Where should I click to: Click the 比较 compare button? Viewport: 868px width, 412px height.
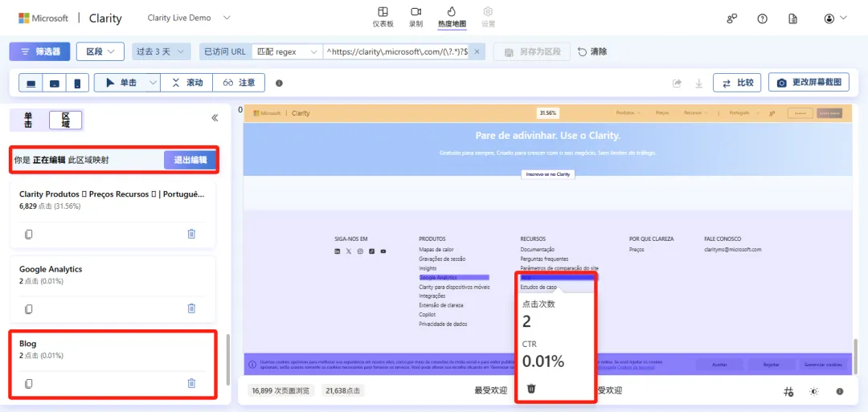737,83
